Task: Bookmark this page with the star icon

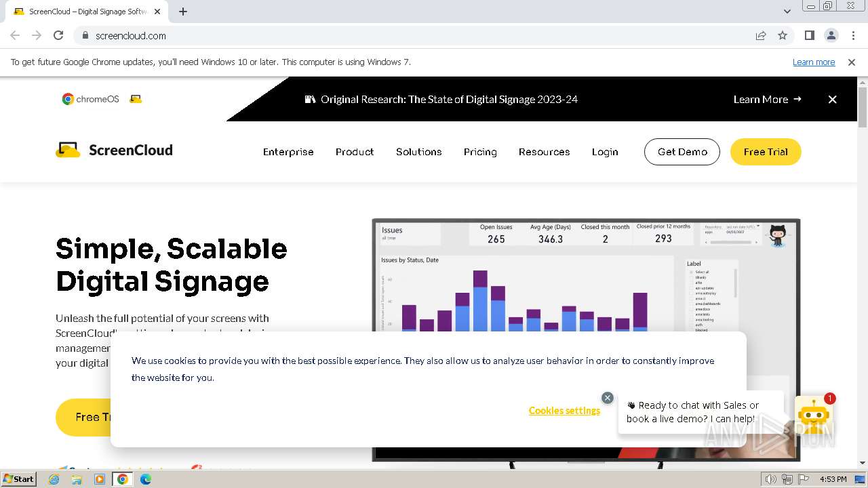Action: (783, 36)
